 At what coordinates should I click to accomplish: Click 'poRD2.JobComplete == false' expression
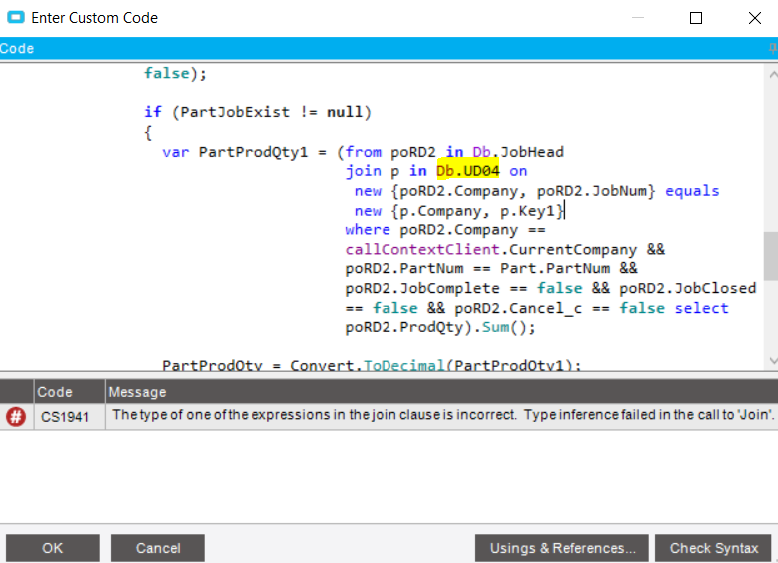(x=463, y=288)
